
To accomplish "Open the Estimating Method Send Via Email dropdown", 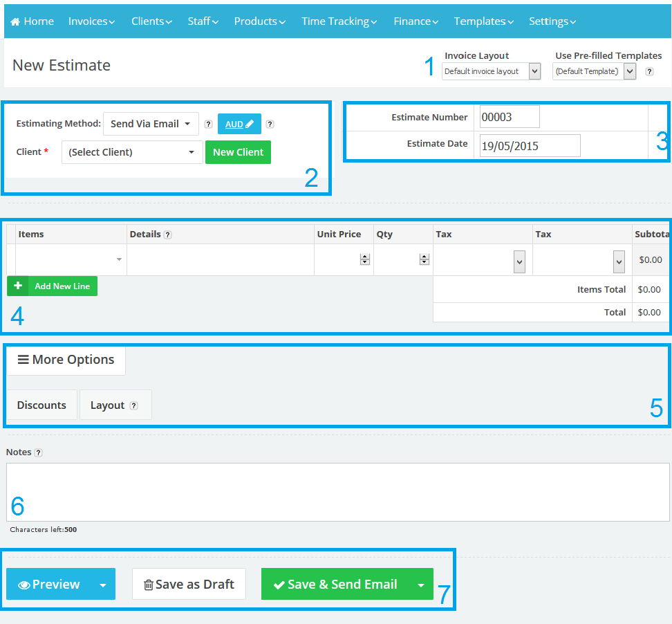I will tap(150, 124).
